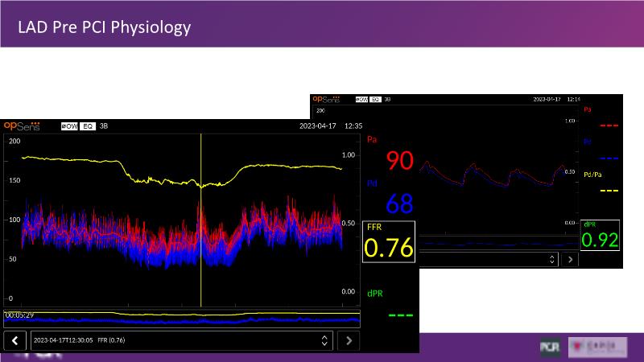Image resolution: width=644 pixels, height=362 pixels.
Task: Click the recording overview strip at 00:05:29
Action: [x=181, y=319]
